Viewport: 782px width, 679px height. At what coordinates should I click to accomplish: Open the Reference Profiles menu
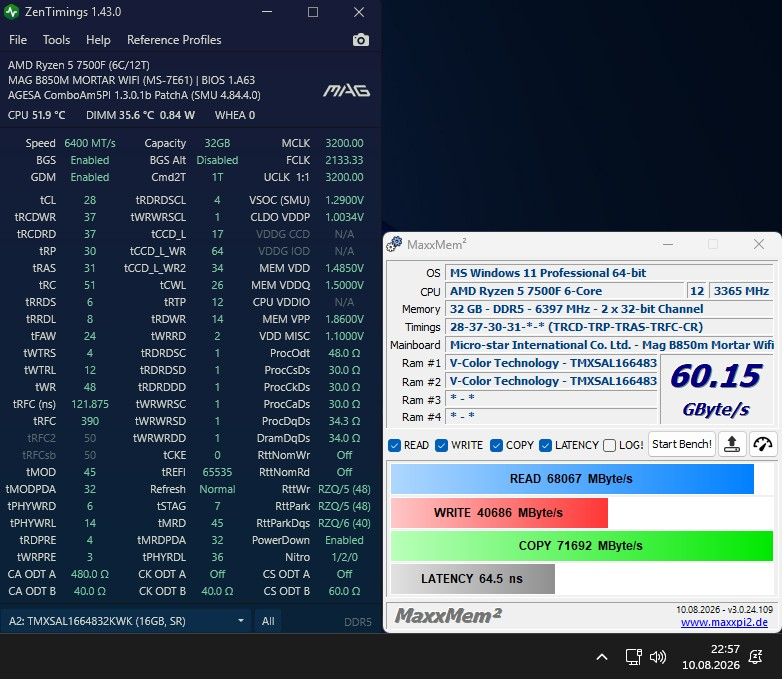(174, 40)
